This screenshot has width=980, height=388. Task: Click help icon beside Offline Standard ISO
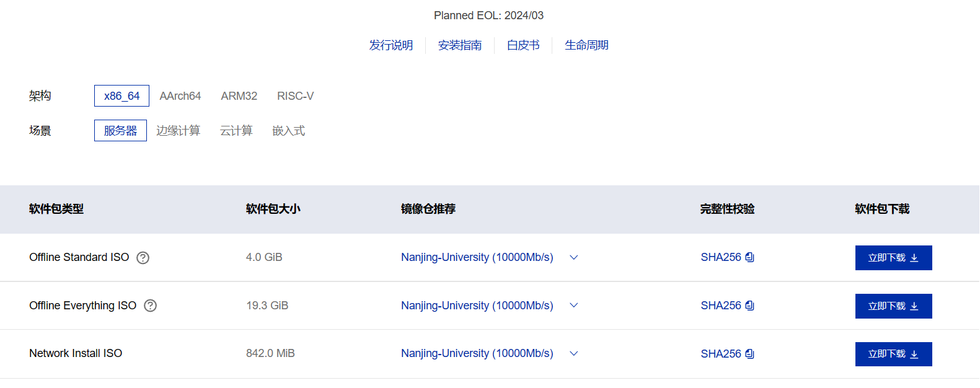coord(143,258)
